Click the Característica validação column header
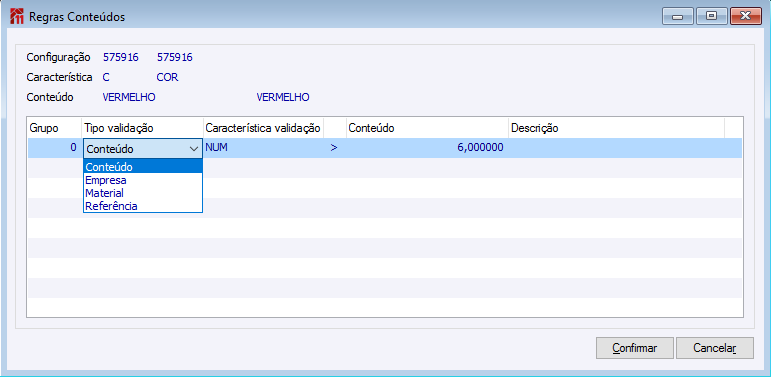Image resolution: width=771 pixels, height=377 pixels. point(263,128)
